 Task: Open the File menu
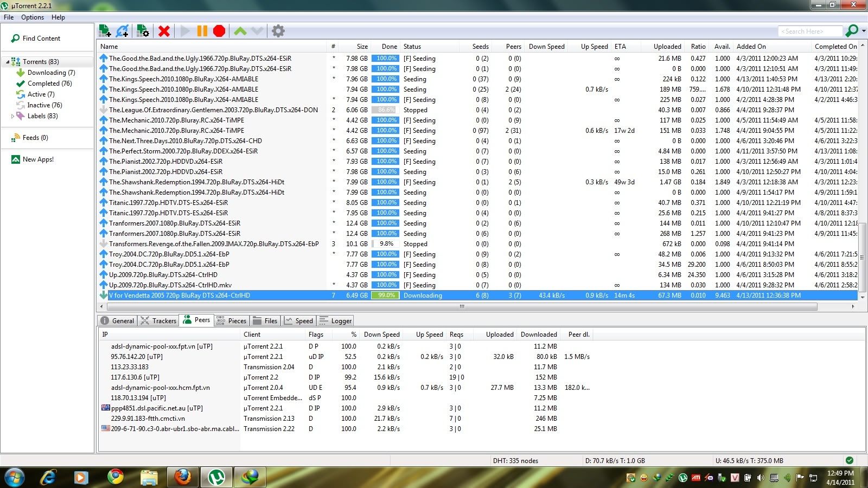pos(9,17)
